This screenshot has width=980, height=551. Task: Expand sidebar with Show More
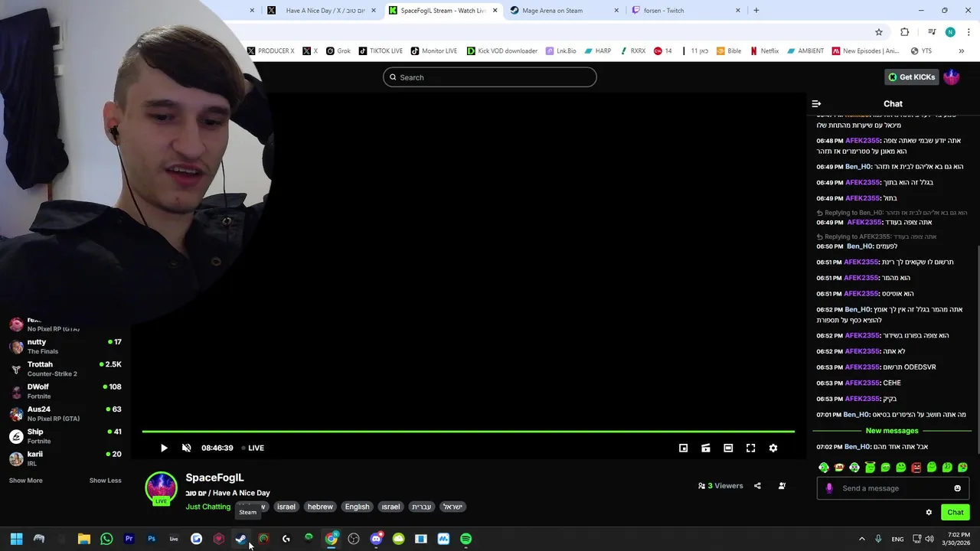click(25, 481)
